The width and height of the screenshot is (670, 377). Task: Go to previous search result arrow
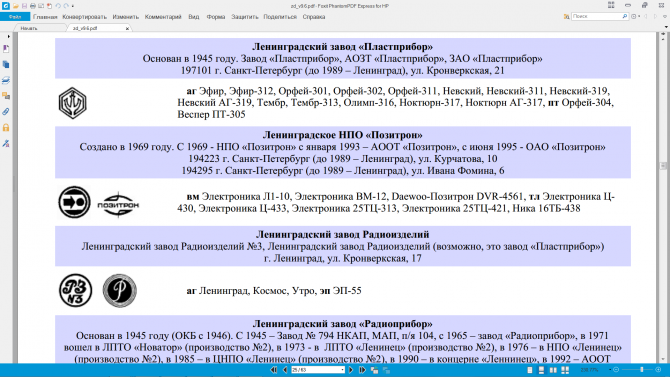646,17
